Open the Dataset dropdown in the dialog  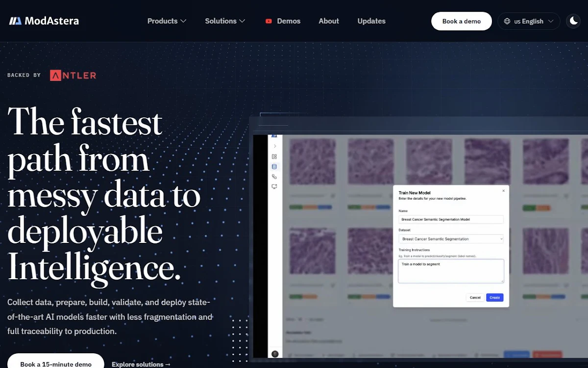point(451,239)
